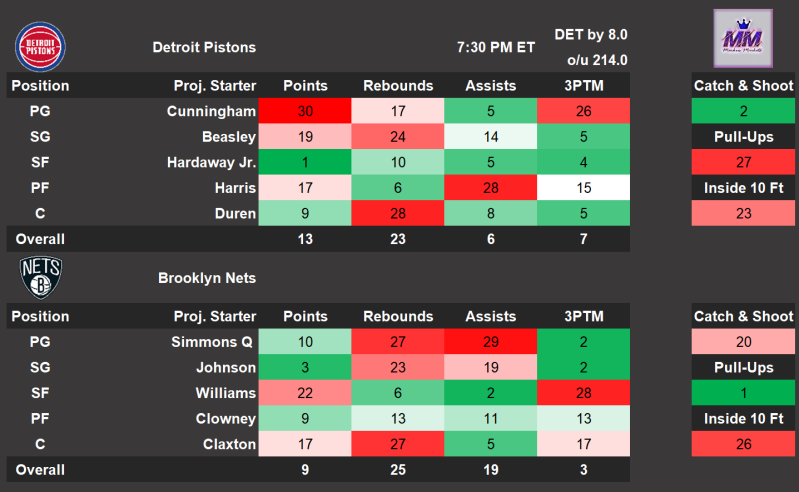This screenshot has height=492, width=799.
Task: Select the Brooklyn Nets team name
Action: pos(207,278)
